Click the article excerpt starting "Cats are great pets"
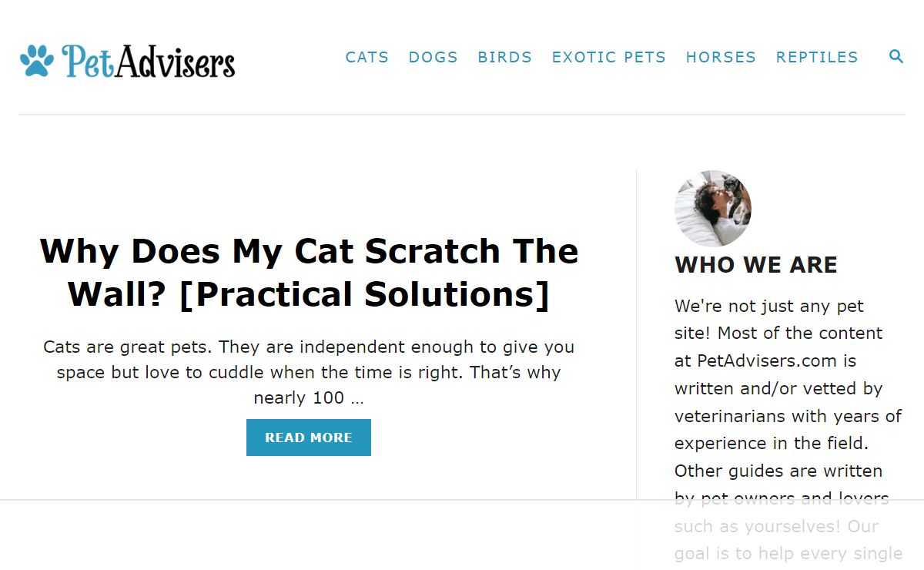This screenshot has height=570, width=924. point(309,360)
